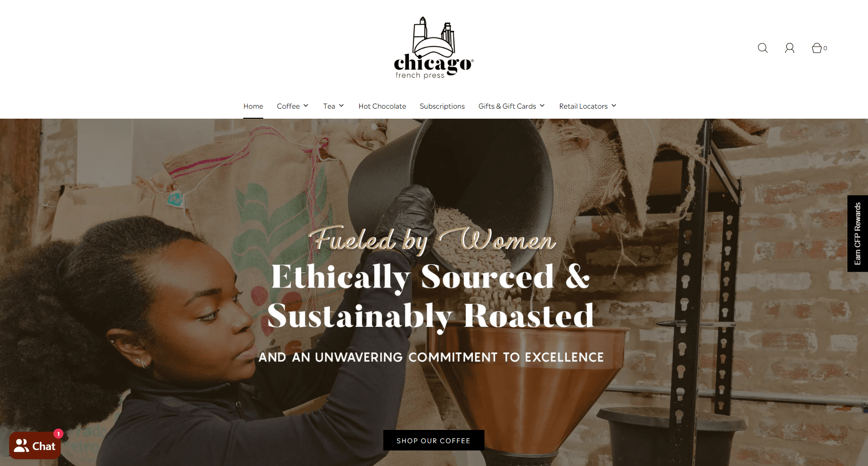
Task: Open the Earn CFP Rewards side tab
Action: tap(858, 234)
